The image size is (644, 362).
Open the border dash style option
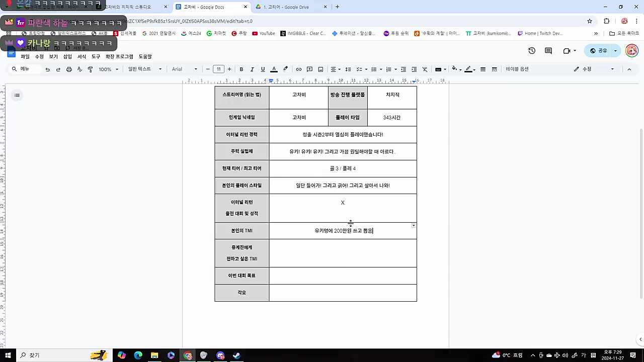(x=495, y=69)
